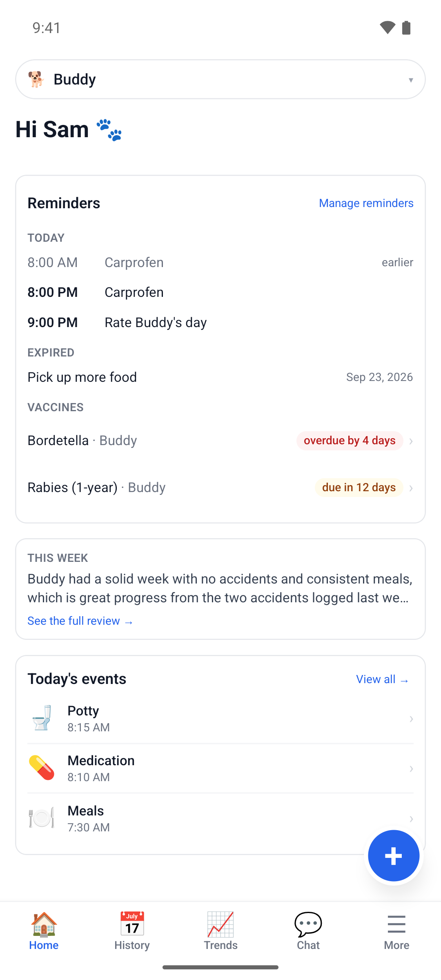The image size is (441, 980).
Task: Click the Manage reminders link
Action: (366, 203)
